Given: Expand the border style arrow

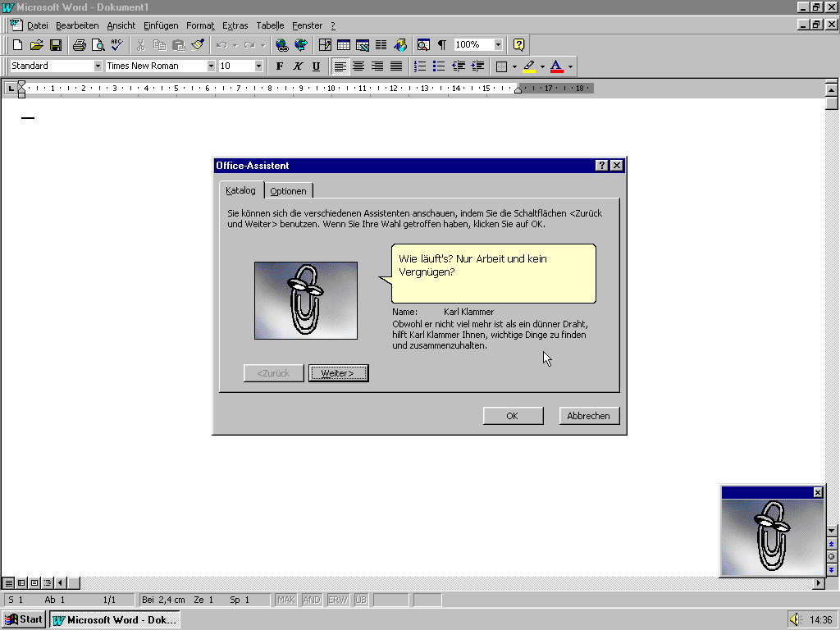Looking at the screenshot, I should [x=514, y=66].
